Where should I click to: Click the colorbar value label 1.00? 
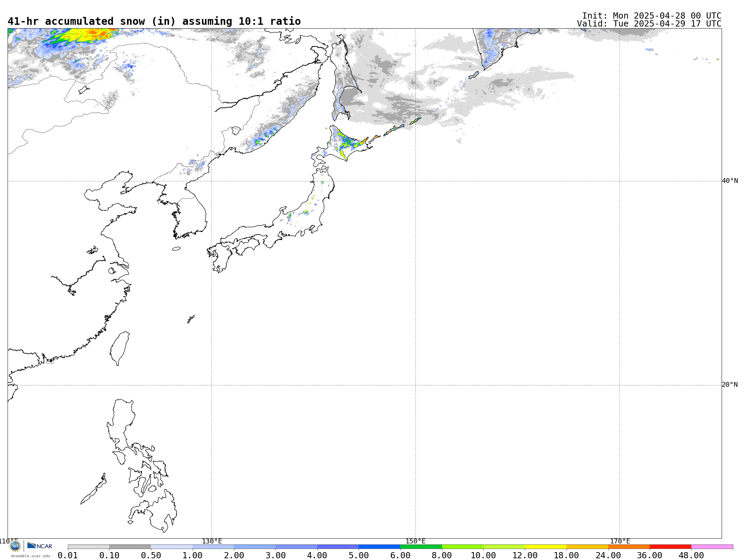point(193,556)
